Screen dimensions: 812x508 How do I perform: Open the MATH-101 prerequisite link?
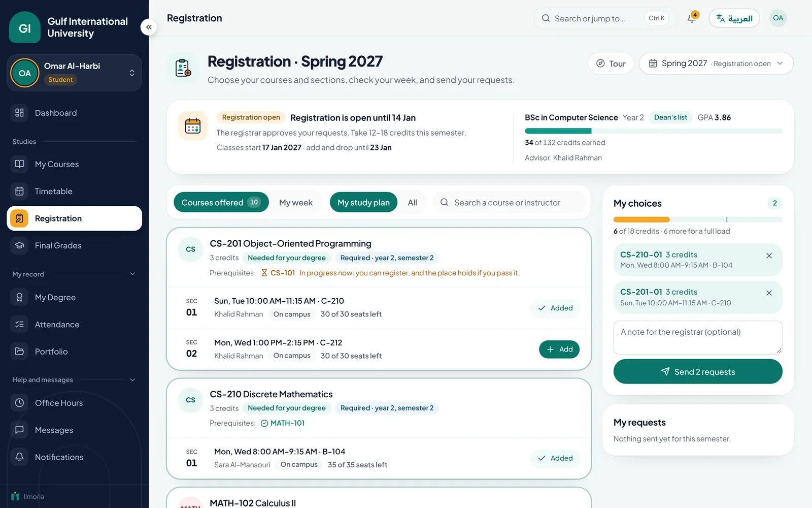tap(288, 423)
